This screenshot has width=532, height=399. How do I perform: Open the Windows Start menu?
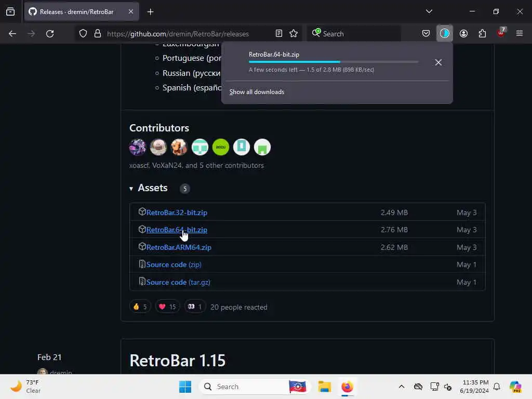(185, 387)
